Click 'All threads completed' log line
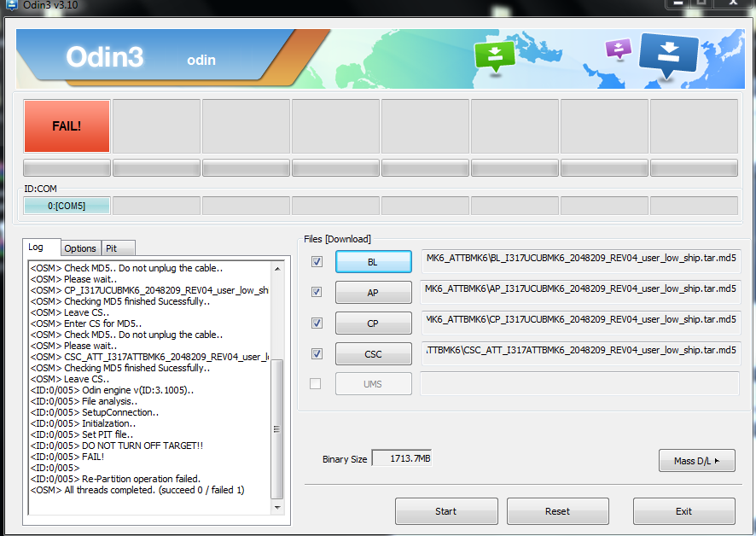Viewport: 756px width, 536px height. coord(137,490)
